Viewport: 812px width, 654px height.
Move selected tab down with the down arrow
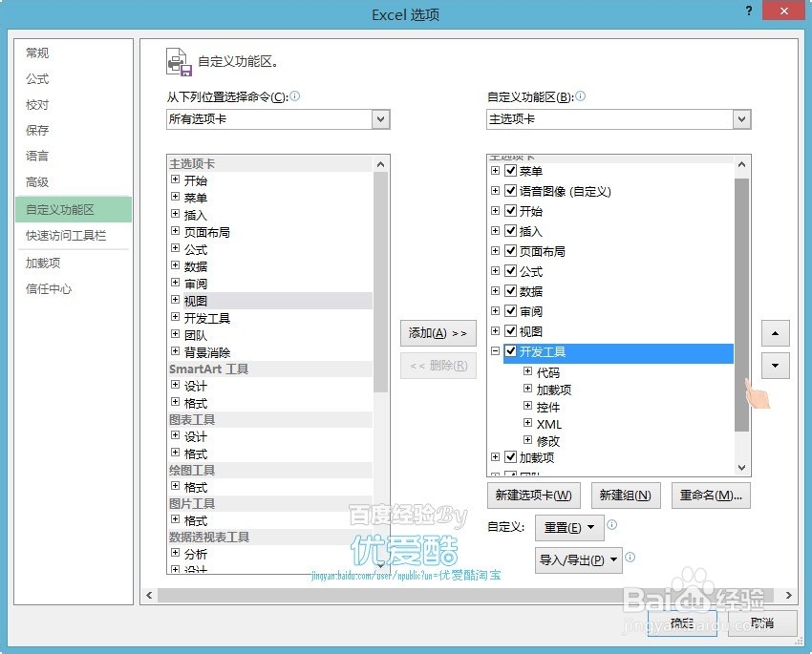tap(776, 366)
